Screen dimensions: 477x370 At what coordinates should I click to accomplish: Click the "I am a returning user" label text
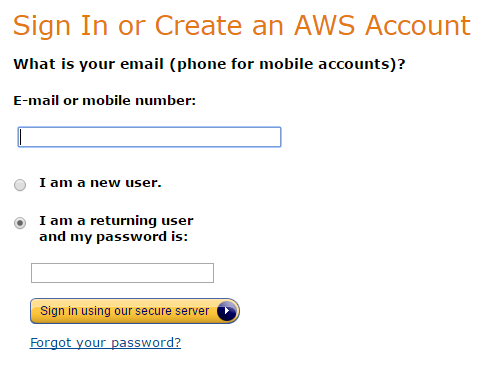click(x=116, y=221)
